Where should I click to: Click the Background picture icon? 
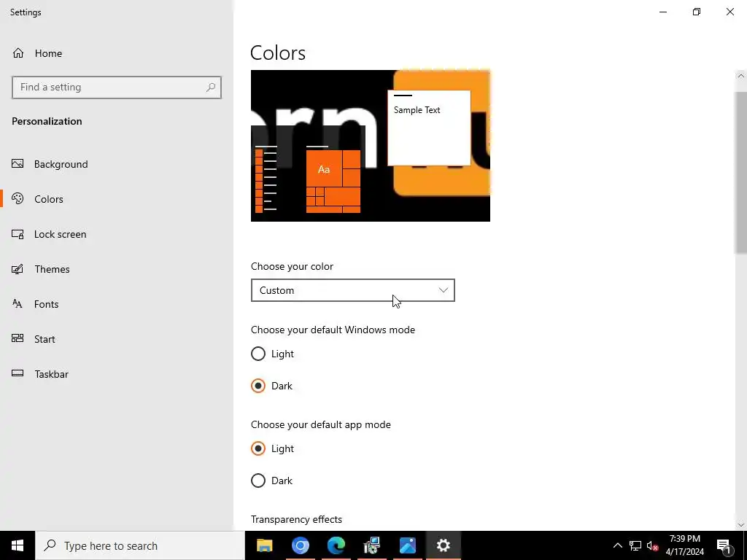point(18,164)
